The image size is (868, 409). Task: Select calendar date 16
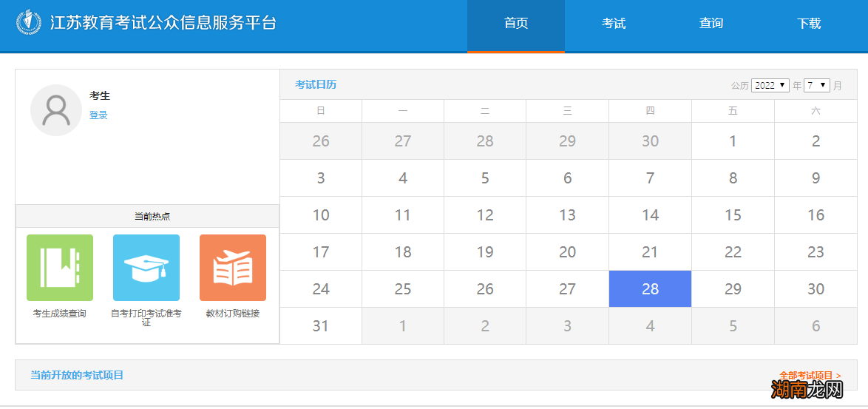click(816, 214)
